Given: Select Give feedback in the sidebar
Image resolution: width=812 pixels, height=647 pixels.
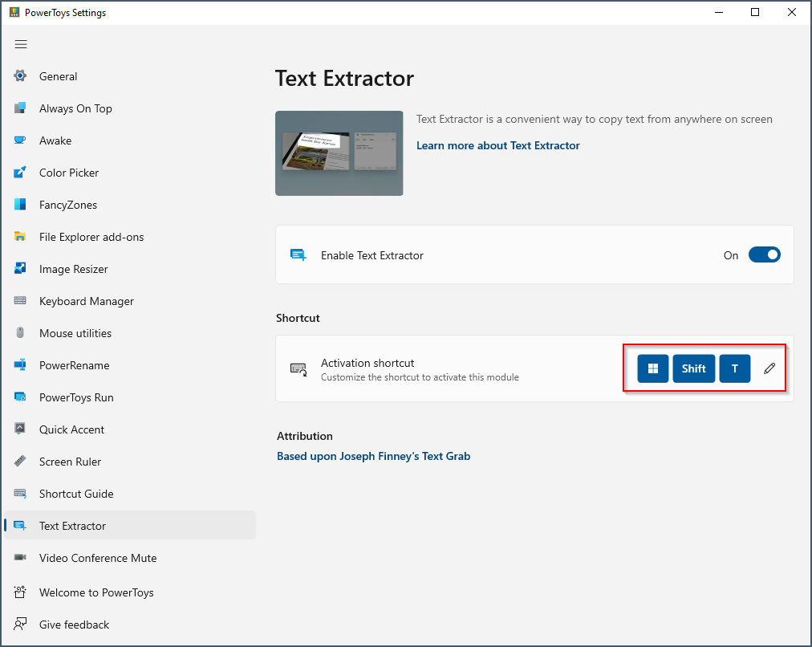Looking at the screenshot, I should [x=73, y=625].
